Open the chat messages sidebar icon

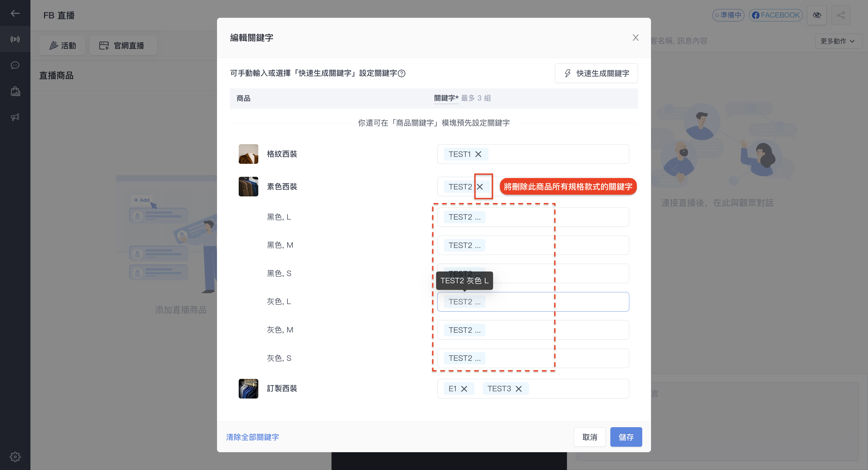click(x=15, y=65)
